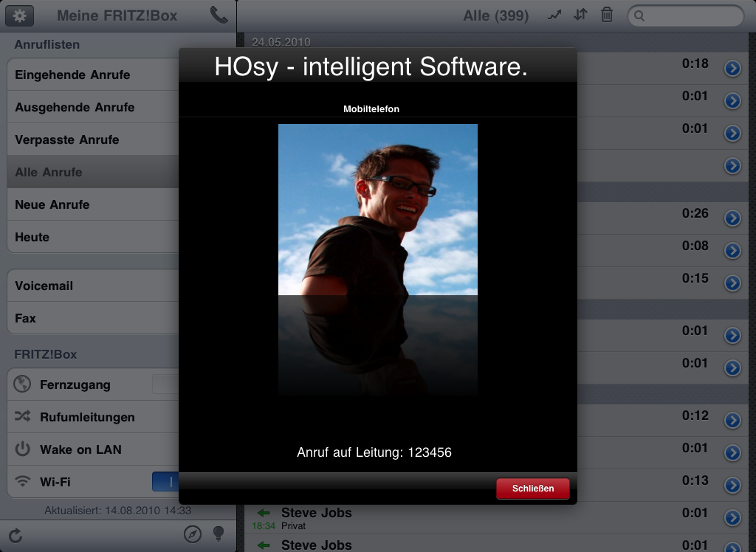
Task: Tap the phone handset icon
Action: point(219,15)
